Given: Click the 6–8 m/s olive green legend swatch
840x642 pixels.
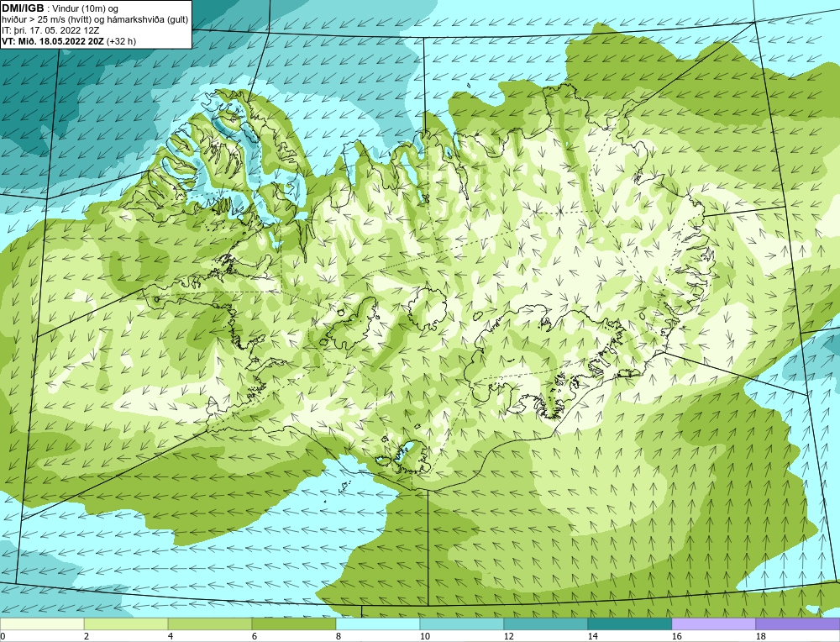Looking at the screenshot, I should point(293,624).
